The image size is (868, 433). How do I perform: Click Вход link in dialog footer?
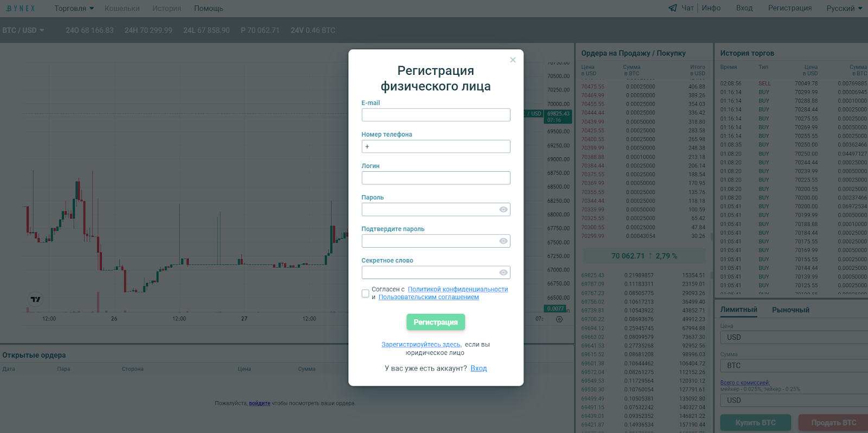pyautogui.click(x=478, y=369)
